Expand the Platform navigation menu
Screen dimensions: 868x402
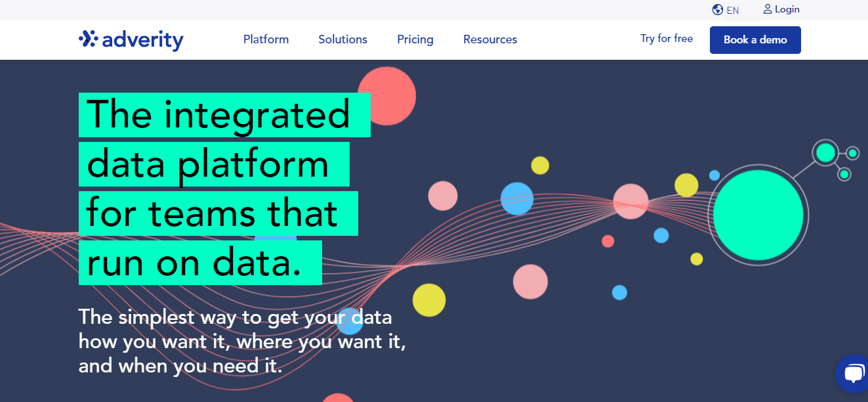click(x=266, y=39)
